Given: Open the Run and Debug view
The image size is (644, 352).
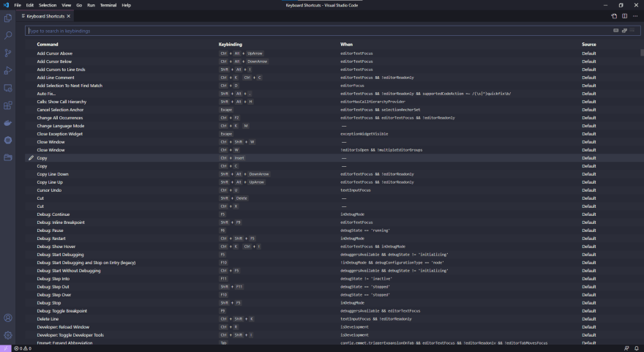Looking at the screenshot, I should point(8,71).
